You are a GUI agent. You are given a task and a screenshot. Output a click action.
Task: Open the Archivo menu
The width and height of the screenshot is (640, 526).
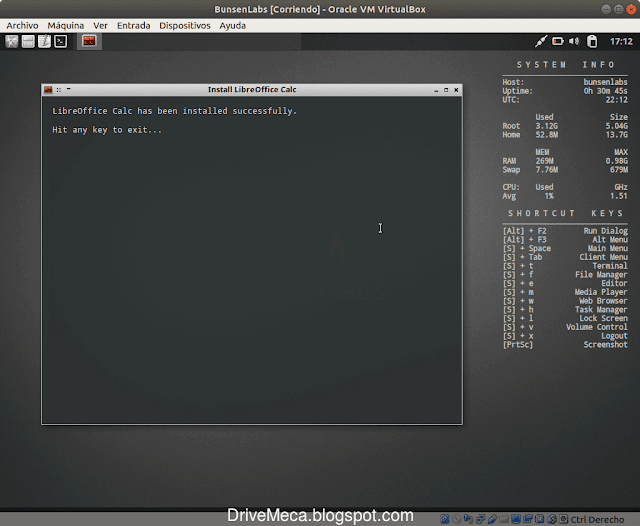coord(22,25)
